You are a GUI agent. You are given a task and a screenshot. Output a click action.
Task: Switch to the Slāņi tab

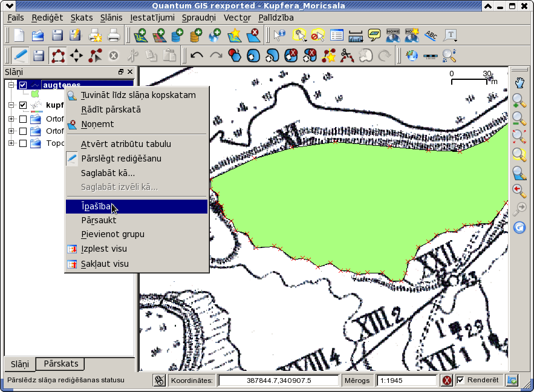(x=20, y=364)
